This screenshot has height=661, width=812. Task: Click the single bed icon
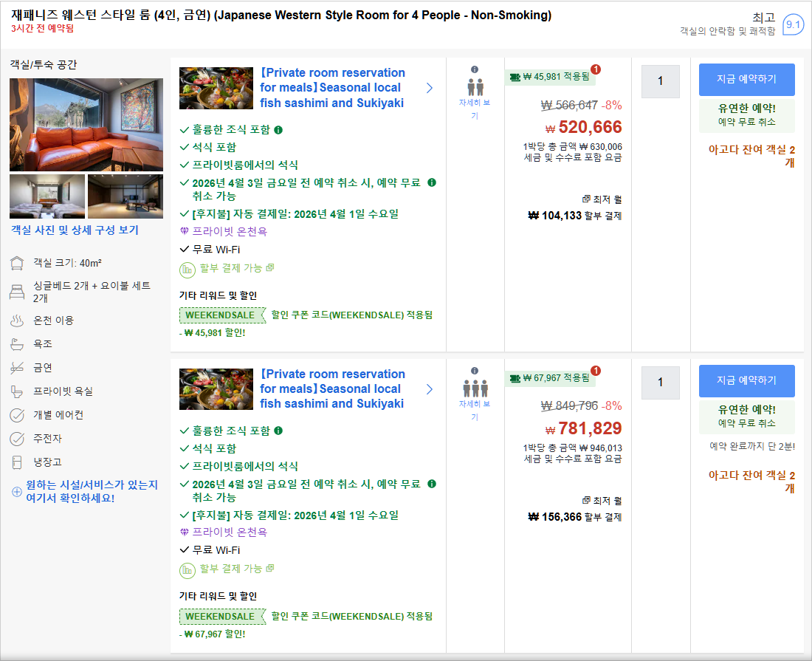click(17, 292)
